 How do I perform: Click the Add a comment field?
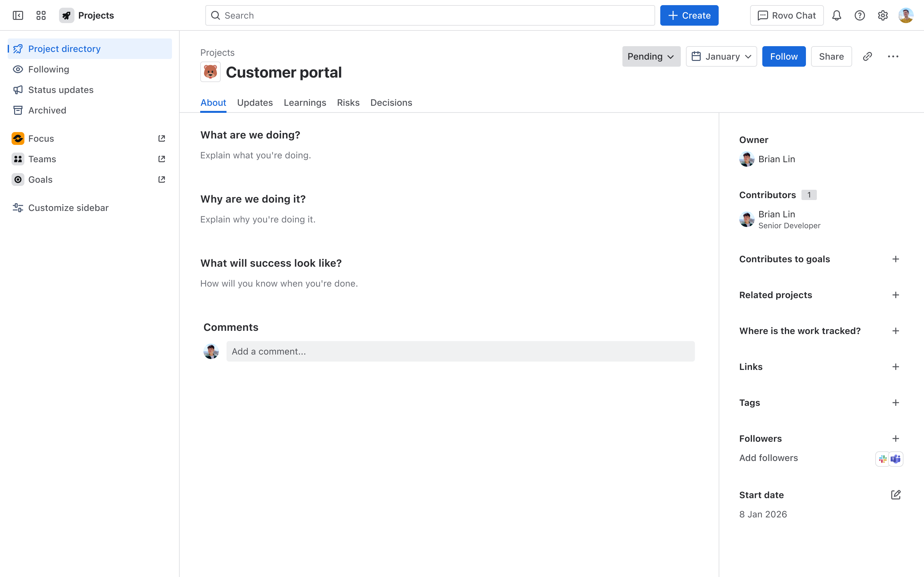pos(460,351)
